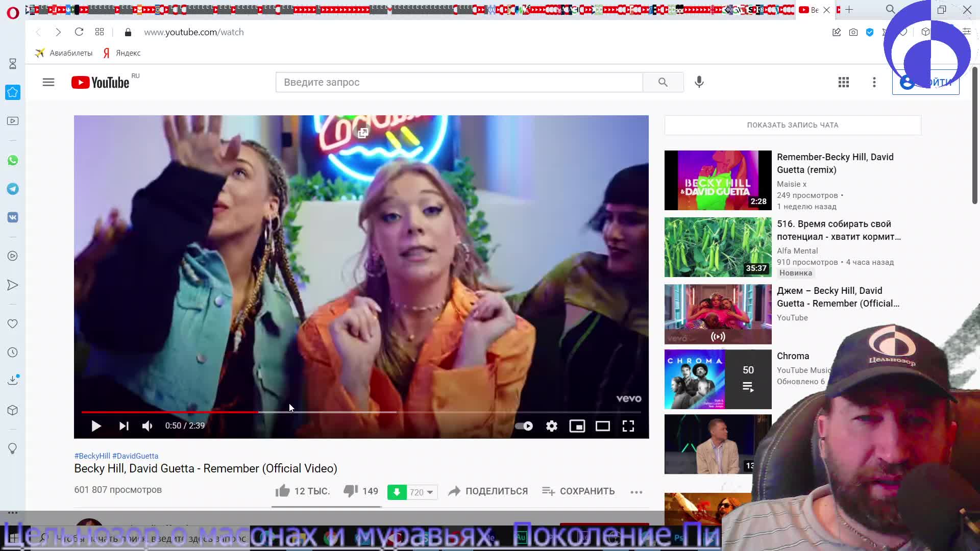Enter fullscreen mode

pyautogui.click(x=628, y=426)
